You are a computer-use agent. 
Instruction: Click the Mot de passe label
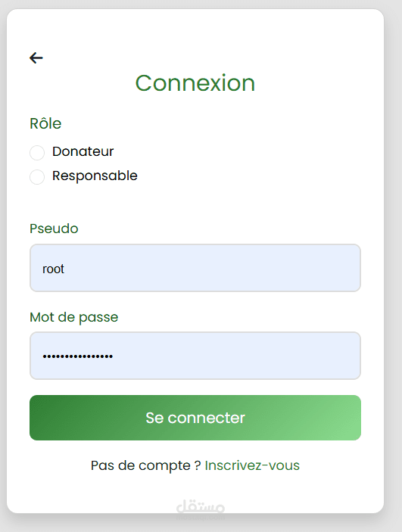click(x=74, y=318)
